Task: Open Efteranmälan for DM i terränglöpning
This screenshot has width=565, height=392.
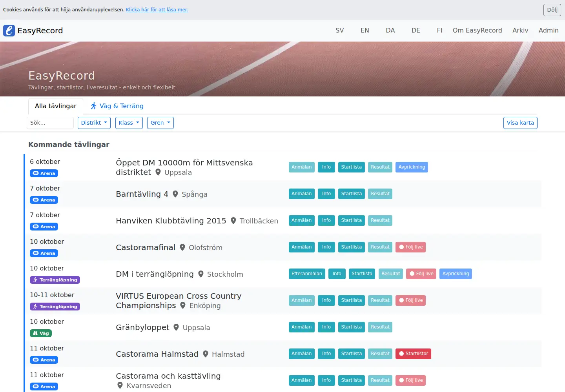Action: 307,274
